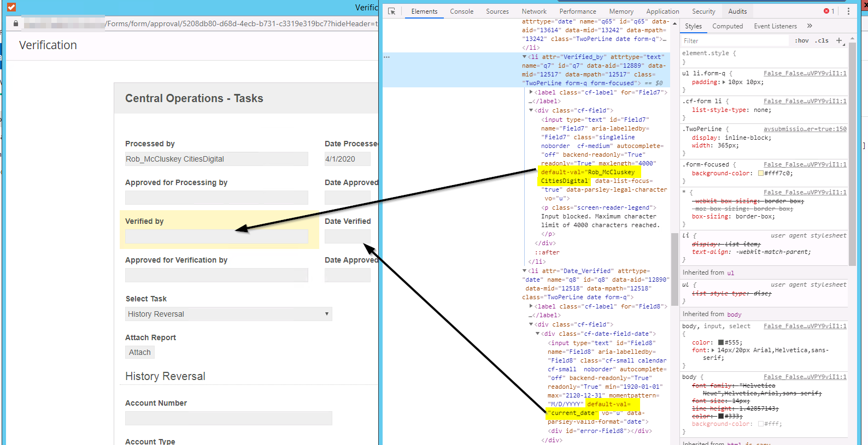Collapse the cf-date-field-date div node
The height and width of the screenshot is (445, 868).
click(538, 334)
